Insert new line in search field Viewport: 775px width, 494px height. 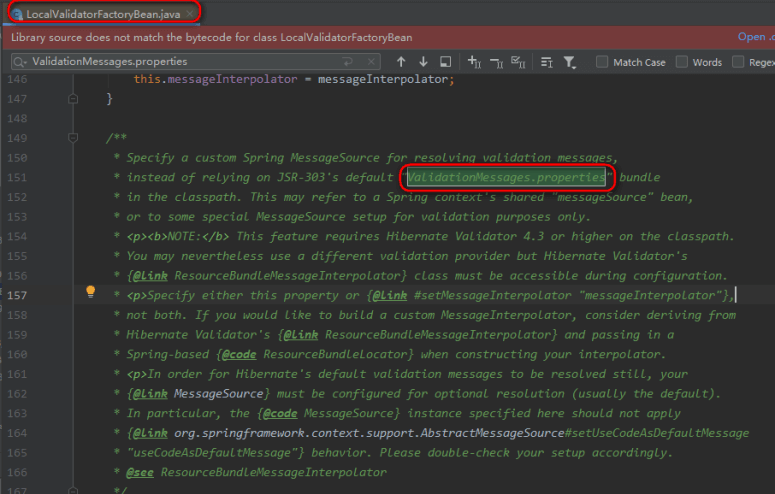(348, 62)
